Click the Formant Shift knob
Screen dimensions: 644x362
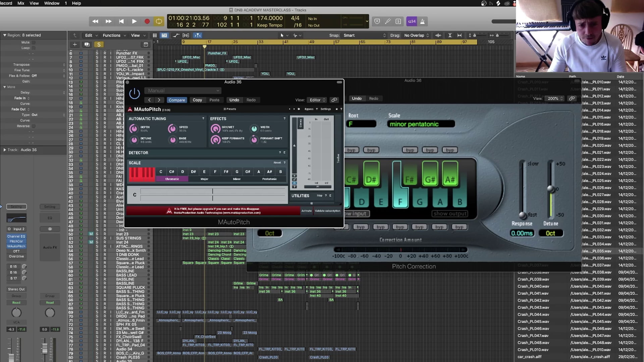pos(254,139)
